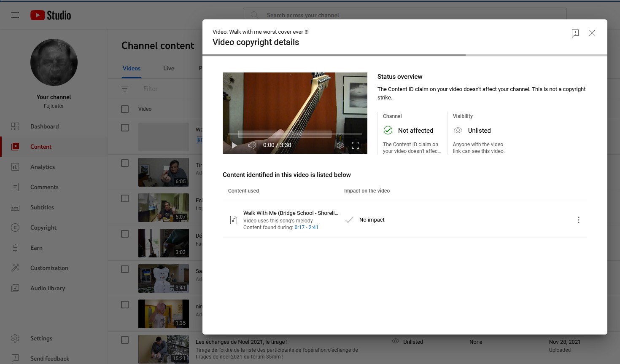Enter fullscreen in video preview

(x=356, y=145)
